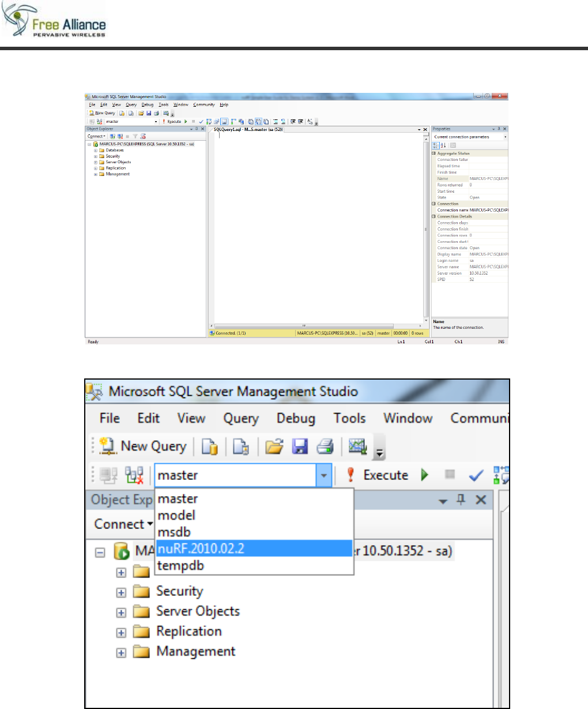Click the Open File folder icon, enlarged toolbar
The image size is (588, 709).
pyautogui.click(x=274, y=447)
